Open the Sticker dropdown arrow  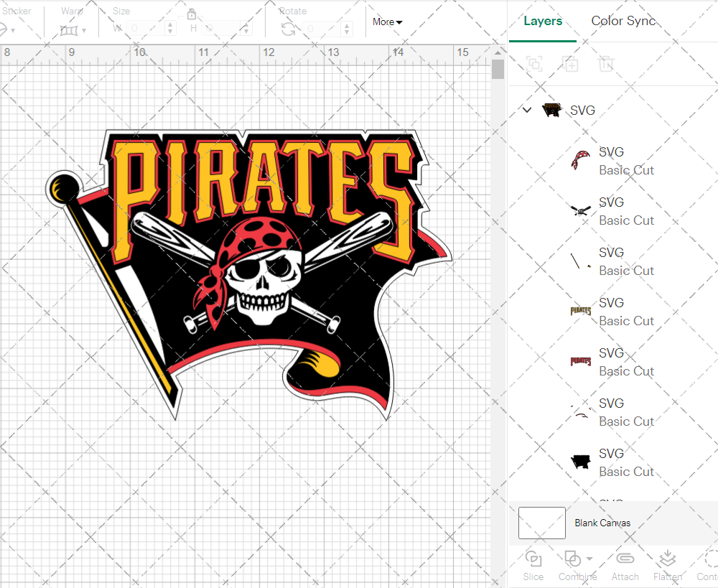(x=13, y=31)
